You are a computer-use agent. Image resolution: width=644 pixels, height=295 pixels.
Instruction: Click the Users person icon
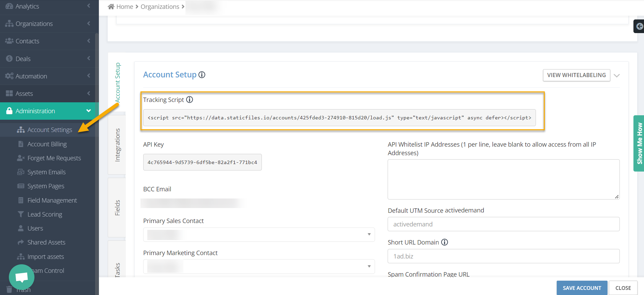pos(21,228)
